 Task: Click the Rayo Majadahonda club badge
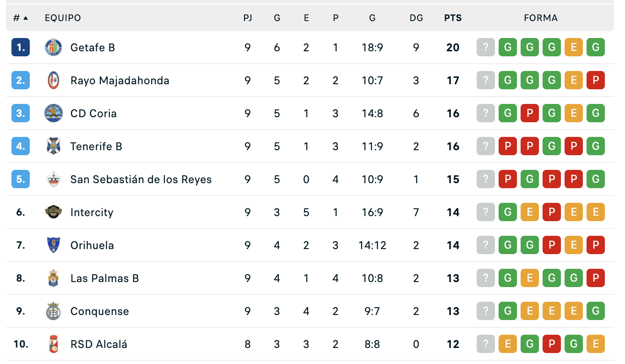coord(54,81)
